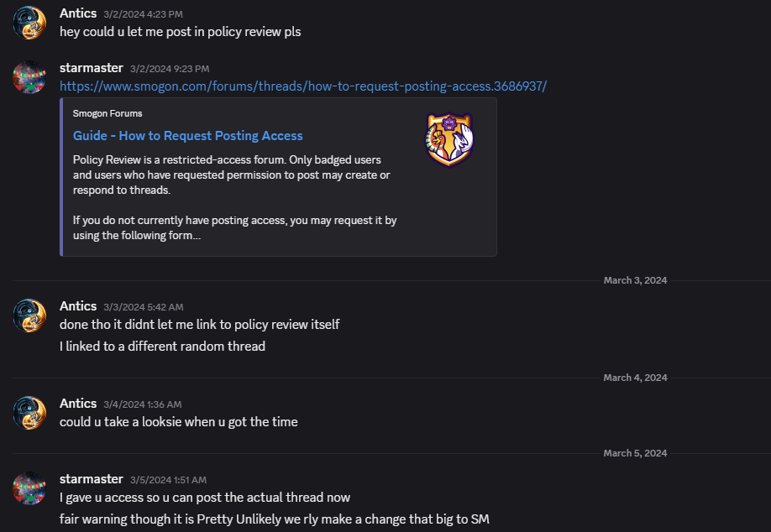This screenshot has height=532, width=771.
Task: Click the starmaster username above the Smogon link
Action: (x=92, y=67)
